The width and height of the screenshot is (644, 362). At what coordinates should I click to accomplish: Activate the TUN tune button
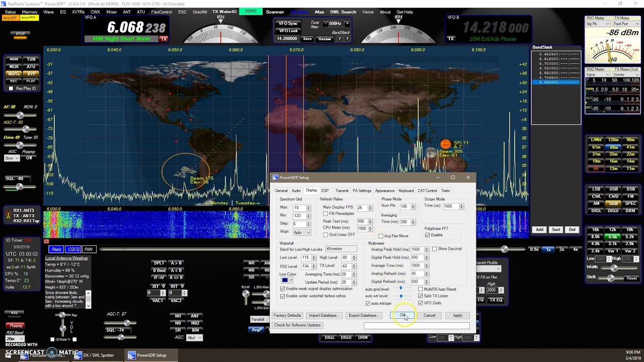coord(31,59)
